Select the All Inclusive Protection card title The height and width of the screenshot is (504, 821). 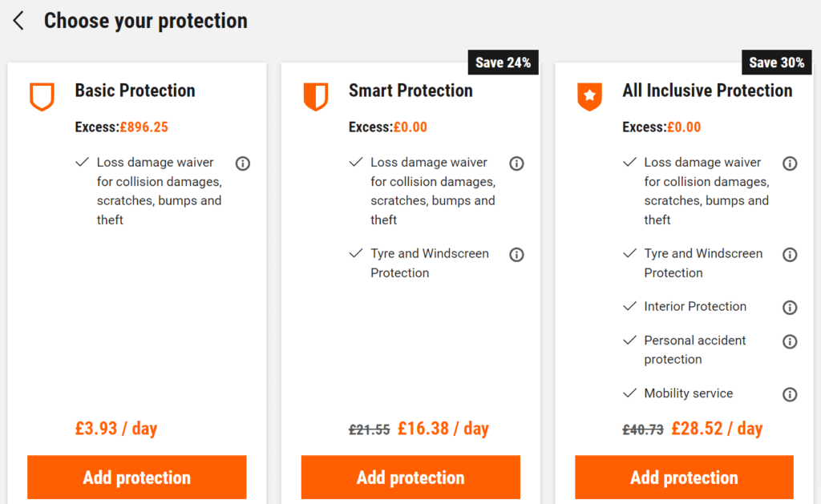(x=707, y=91)
